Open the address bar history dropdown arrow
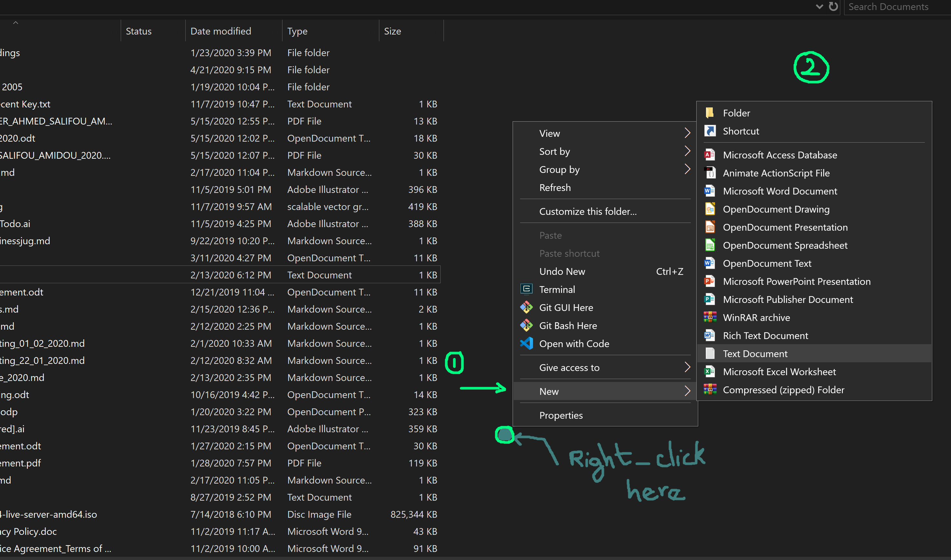This screenshot has width=951, height=560. coord(819,6)
